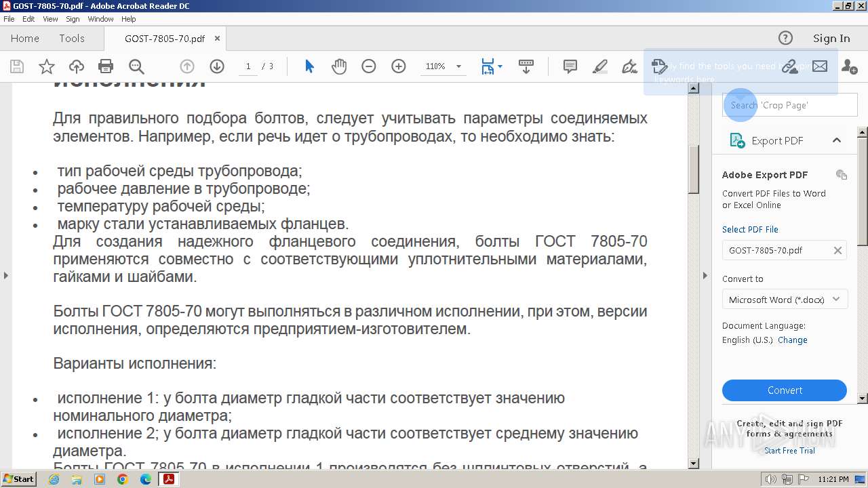Select the GOST-7805-70.pdf document tab
868x488 pixels.
coord(165,39)
